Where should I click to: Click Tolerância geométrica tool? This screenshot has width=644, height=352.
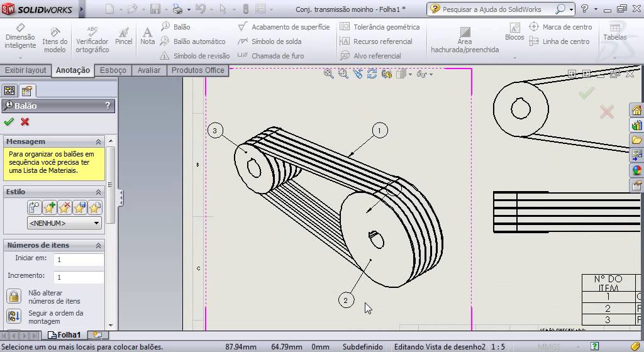tap(379, 26)
